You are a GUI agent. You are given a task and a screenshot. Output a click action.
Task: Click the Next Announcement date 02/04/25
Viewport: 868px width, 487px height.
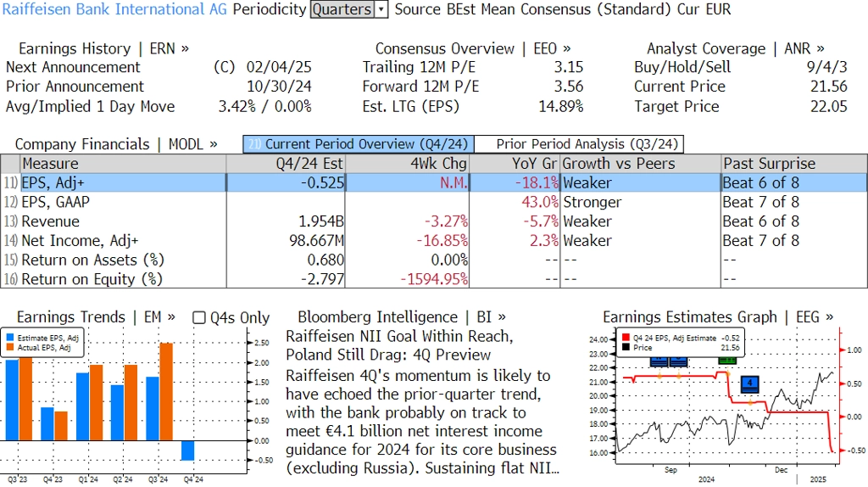[x=279, y=67]
